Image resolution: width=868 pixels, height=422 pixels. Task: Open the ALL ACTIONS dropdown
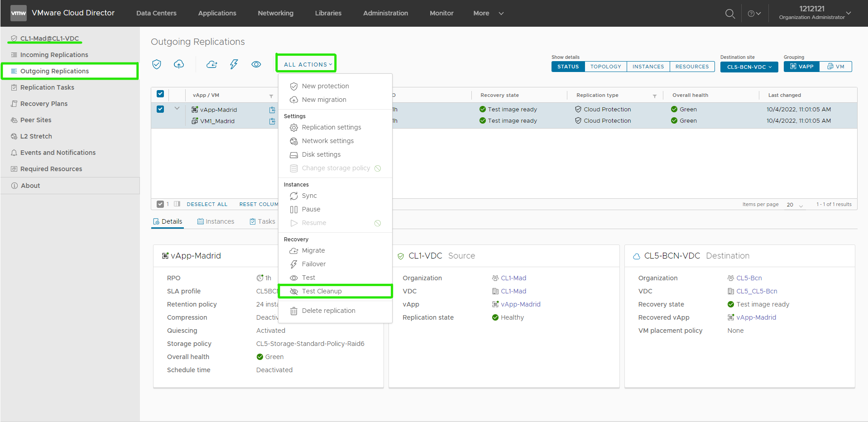[x=308, y=64]
